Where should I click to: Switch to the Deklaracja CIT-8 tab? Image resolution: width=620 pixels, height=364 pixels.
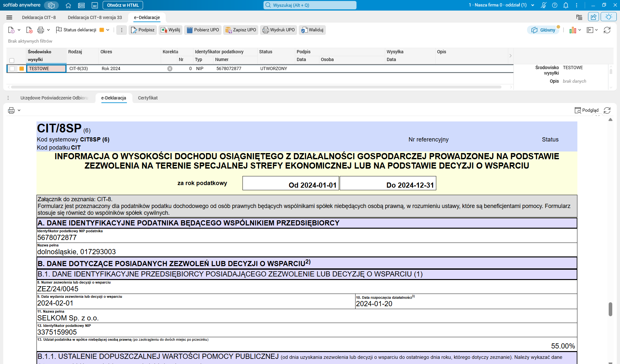point(39,17)
